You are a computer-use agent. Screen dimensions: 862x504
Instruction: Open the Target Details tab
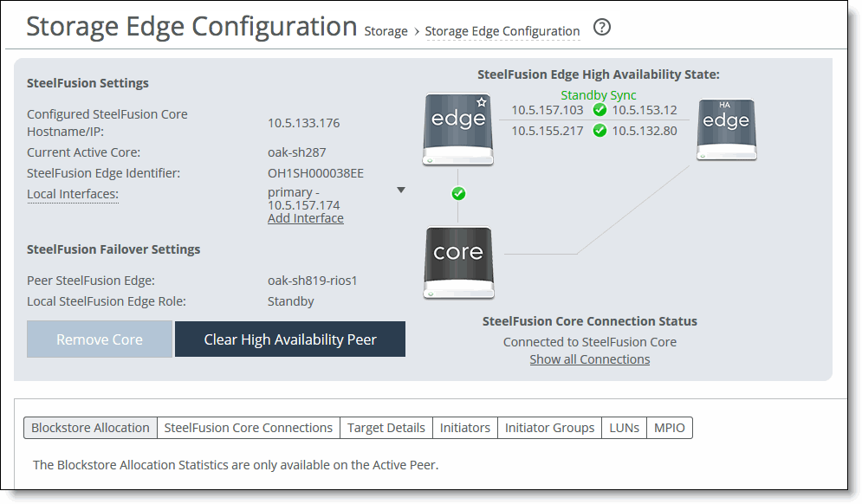(x=386, y=427)
